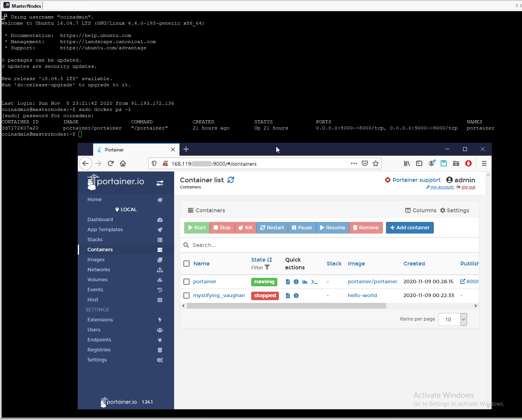
Task: Open the Containers table Settings
Action: point(455,210)
